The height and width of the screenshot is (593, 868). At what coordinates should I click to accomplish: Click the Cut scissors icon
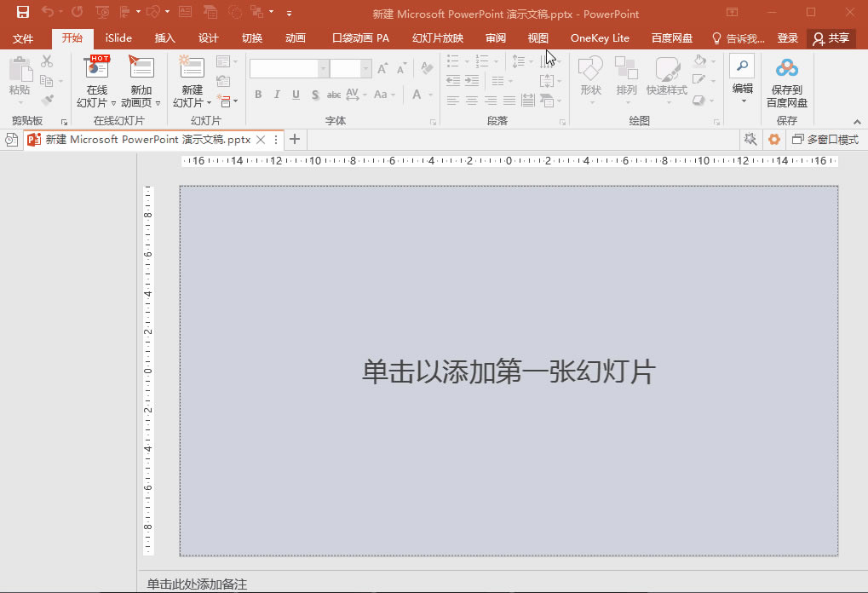pyautogui.click(x=47, y=60)
